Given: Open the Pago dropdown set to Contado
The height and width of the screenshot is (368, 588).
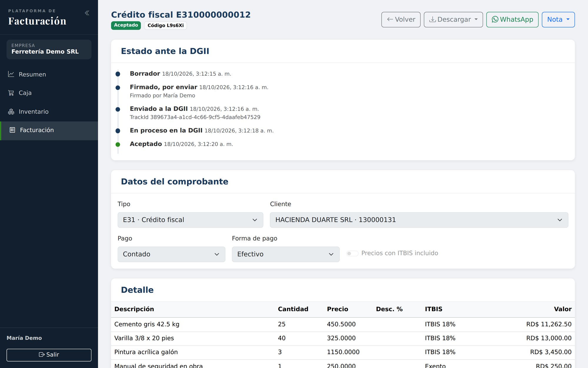Looking at the screenshot, I should point(171,254).
